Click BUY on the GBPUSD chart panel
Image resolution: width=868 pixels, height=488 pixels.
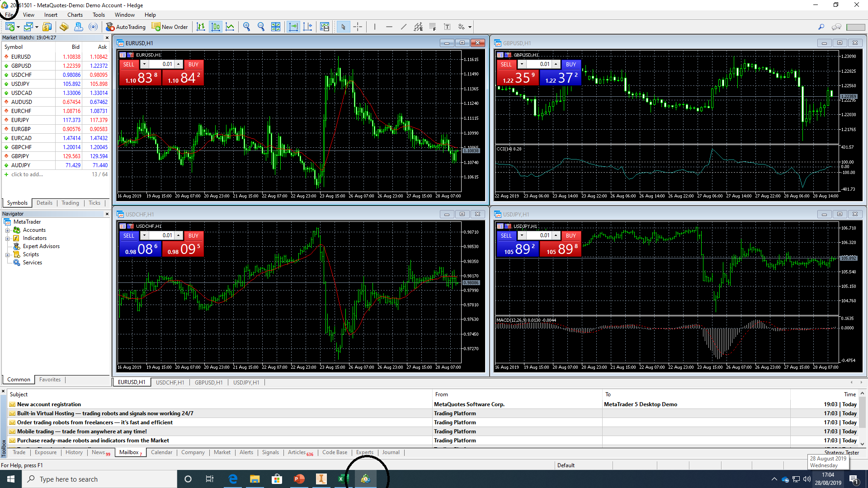[x=571, y=64]
